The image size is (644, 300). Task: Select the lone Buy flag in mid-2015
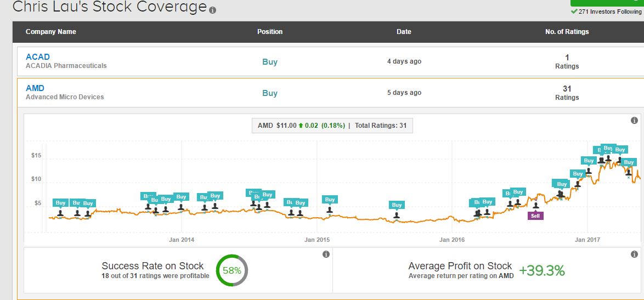coord(397,205)
